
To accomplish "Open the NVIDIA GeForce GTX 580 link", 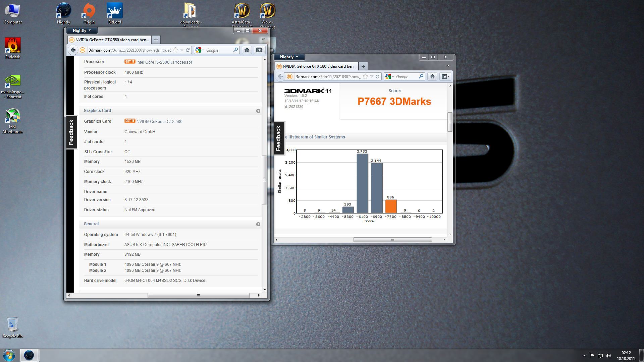I will tap(159, 122).
